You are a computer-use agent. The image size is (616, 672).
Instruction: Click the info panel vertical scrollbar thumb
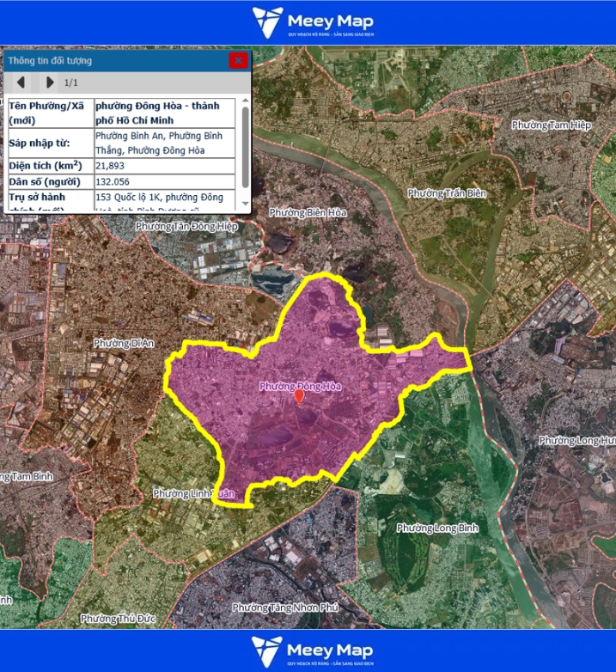pos(246,146)
